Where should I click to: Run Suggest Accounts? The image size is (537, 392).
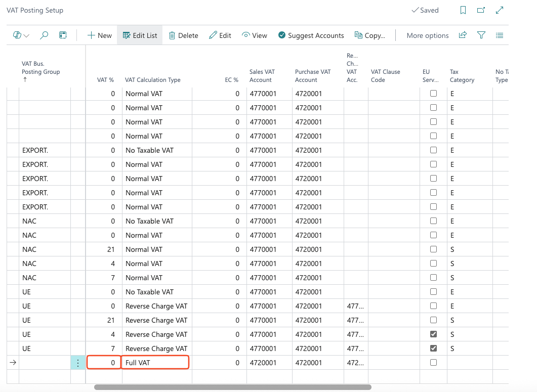[x=311, y=35]
